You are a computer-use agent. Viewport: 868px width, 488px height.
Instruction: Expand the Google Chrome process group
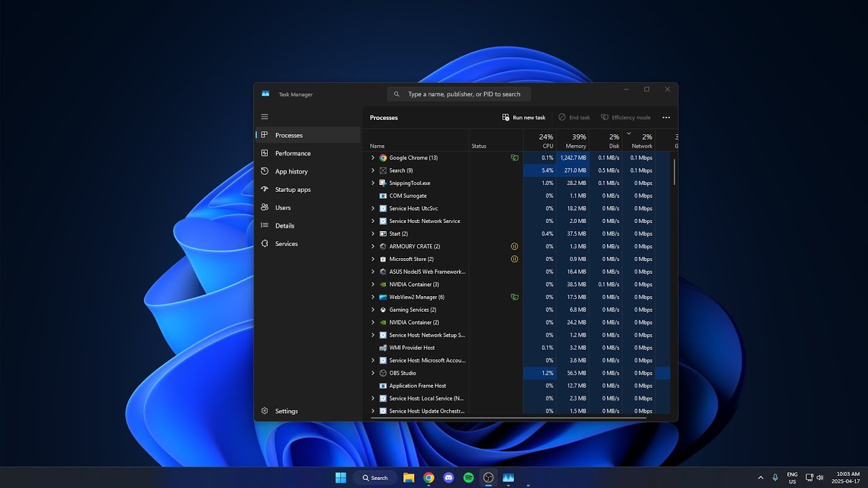tap(372, 158)
